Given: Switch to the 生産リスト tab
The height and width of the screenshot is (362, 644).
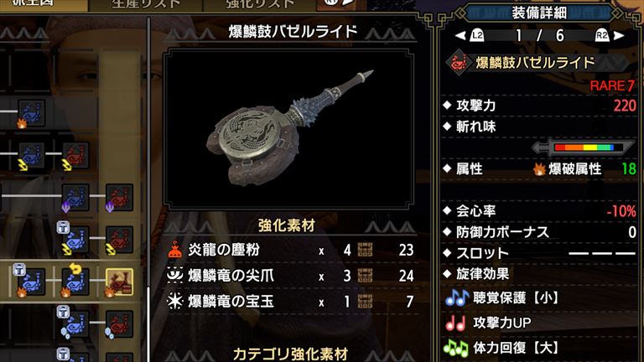Looking at the screenshot, I should pos(146,4).
